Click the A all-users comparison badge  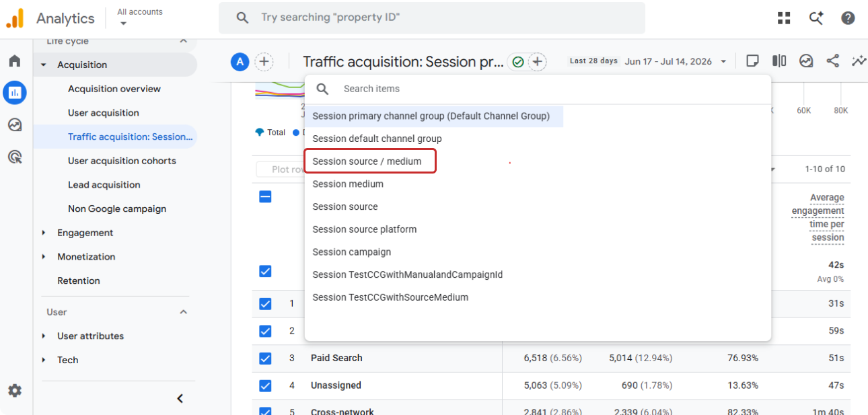[x=240, y=62]
